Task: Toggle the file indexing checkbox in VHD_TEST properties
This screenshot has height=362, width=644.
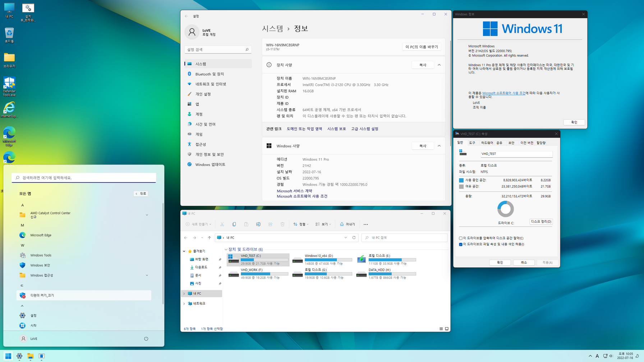Action: pos(461,244)
